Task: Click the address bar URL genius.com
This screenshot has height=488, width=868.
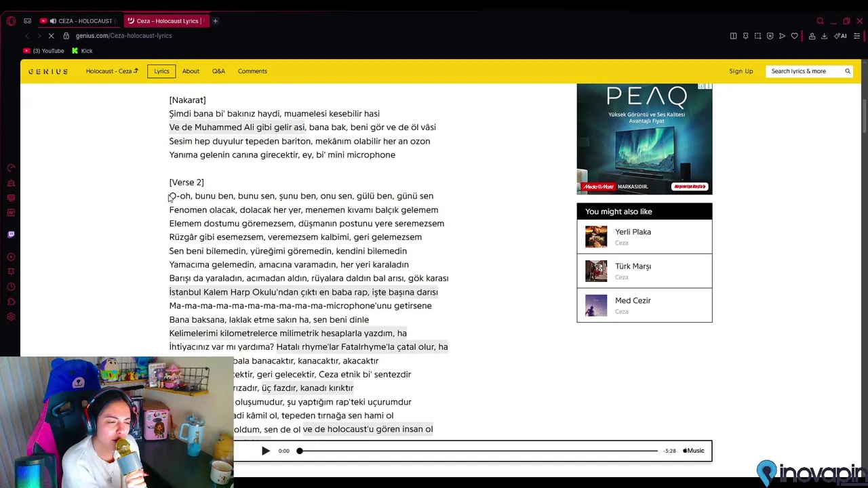Action: tap(123, 36)
